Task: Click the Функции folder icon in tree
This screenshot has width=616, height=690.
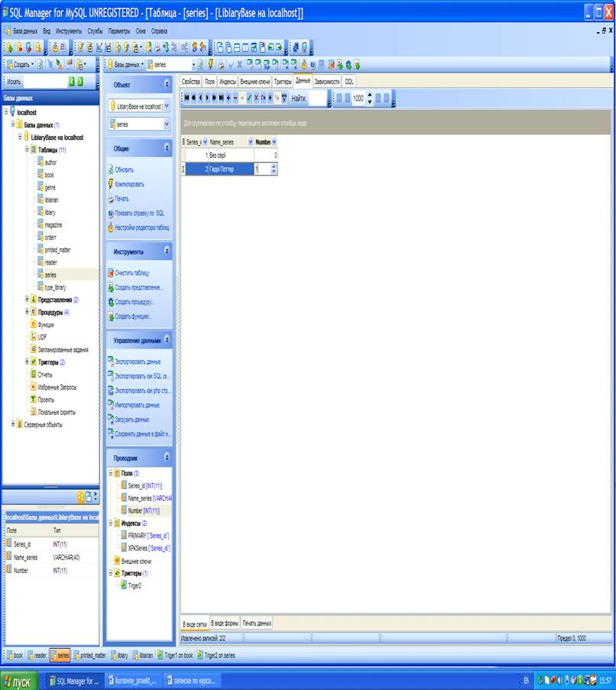Action: 34,324
